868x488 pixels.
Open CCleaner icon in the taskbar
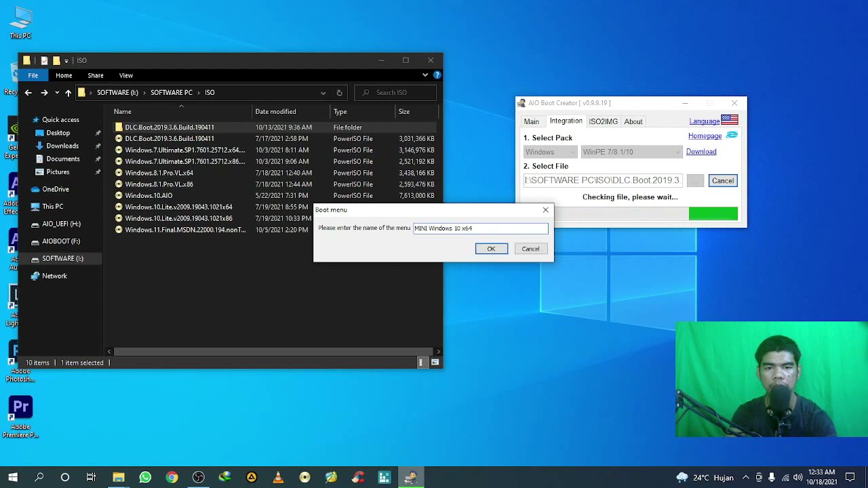tap(357, 477)
